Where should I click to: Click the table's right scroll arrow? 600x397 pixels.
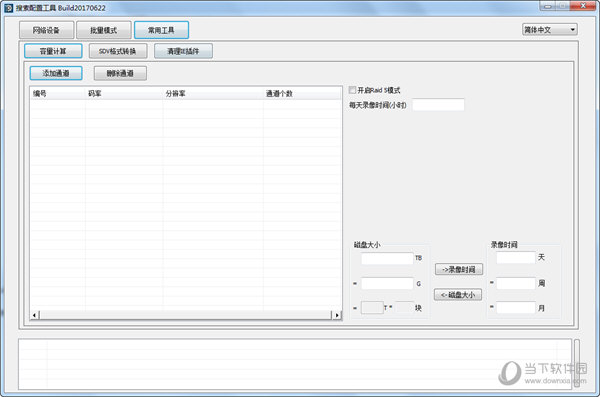click(x=337, y=315)
